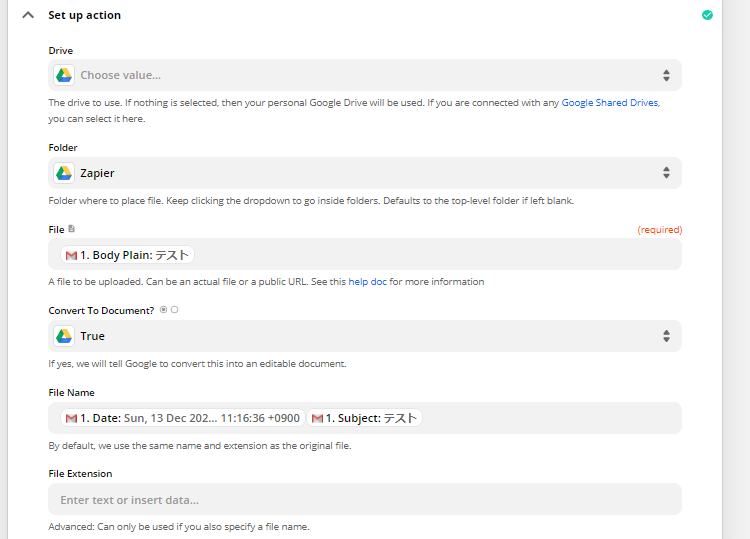The height and width of the screenshot is (539, 750).
Task: Open the help doc link
Action: point(368,282)
